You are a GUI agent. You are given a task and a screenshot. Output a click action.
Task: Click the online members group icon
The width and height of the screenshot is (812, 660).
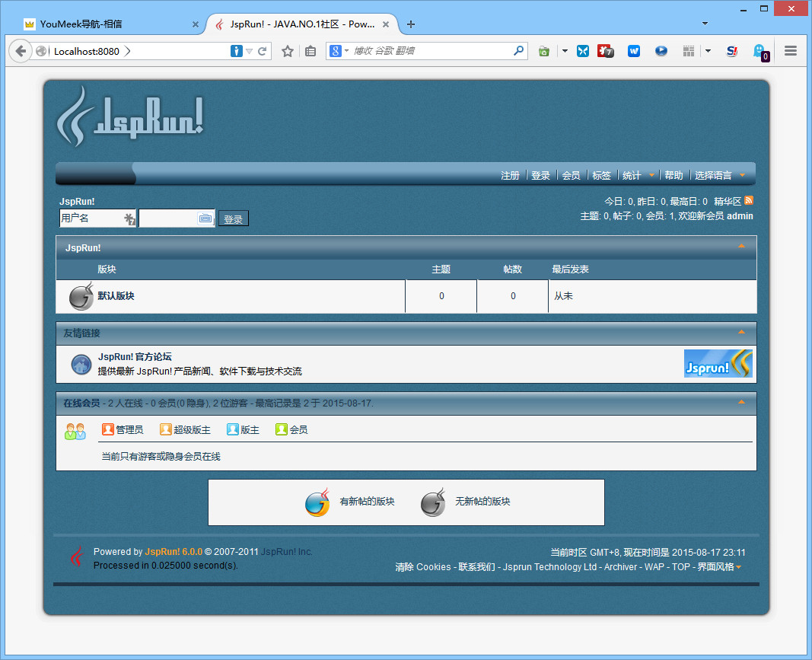click(75, 430)
